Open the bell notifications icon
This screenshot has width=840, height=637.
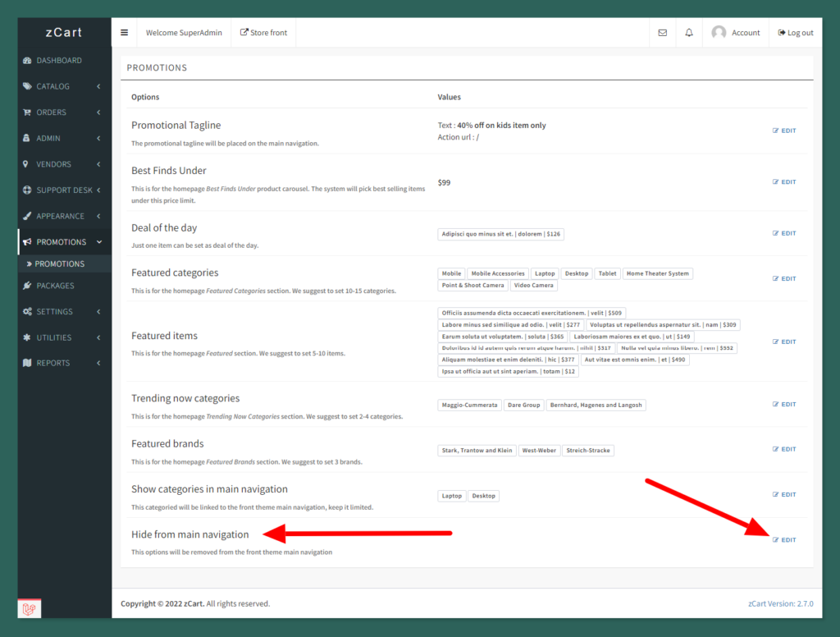[689, 33]
